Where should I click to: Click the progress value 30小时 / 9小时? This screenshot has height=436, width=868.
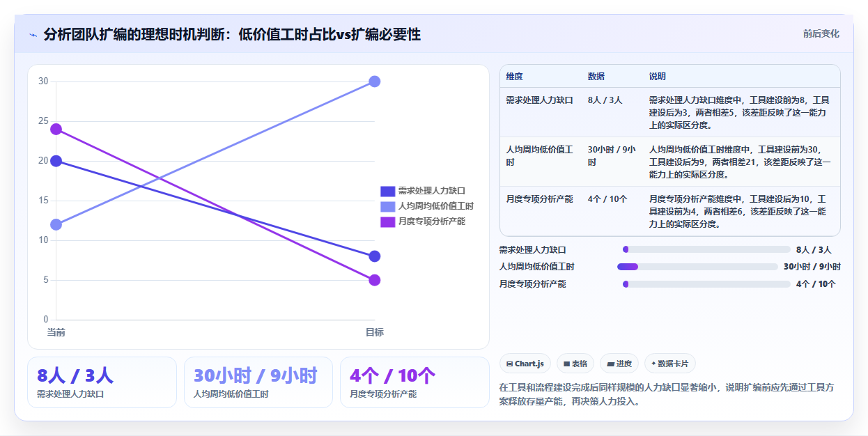812,267
